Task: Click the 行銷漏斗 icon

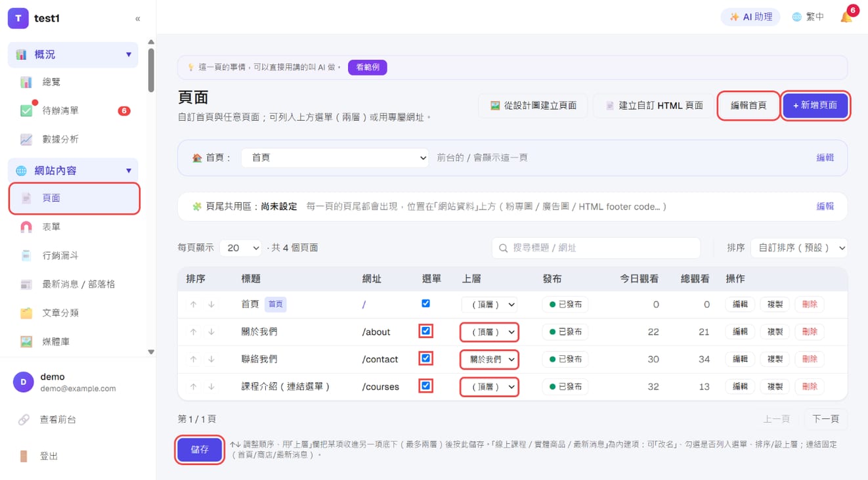Action: [x=26, y=255]
